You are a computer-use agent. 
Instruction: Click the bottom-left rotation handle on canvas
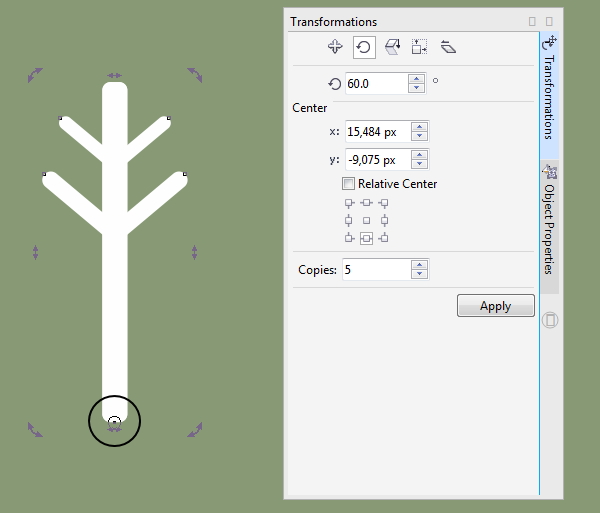pyautogui.click(x=35, y=430)
